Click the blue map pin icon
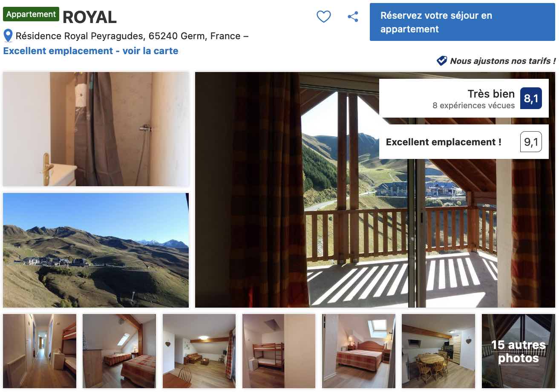This screenshot has height=392, width=559. click(x=8, y=36)
